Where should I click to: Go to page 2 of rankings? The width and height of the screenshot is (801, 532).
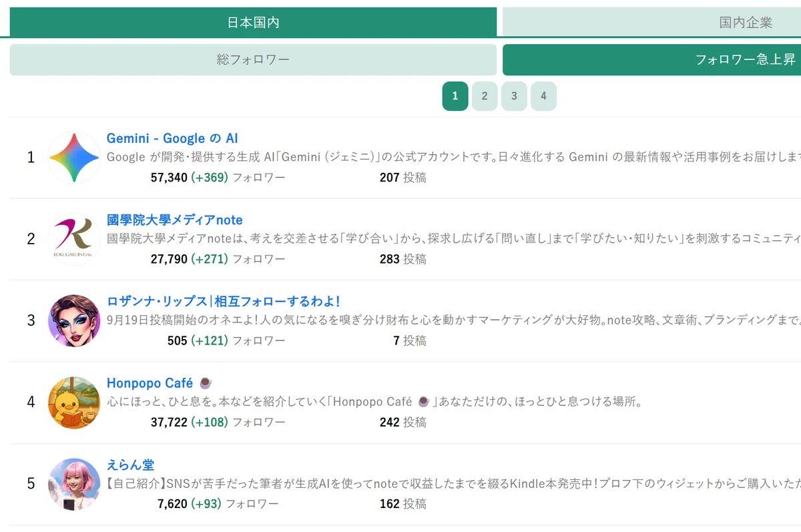coord(485,96)
